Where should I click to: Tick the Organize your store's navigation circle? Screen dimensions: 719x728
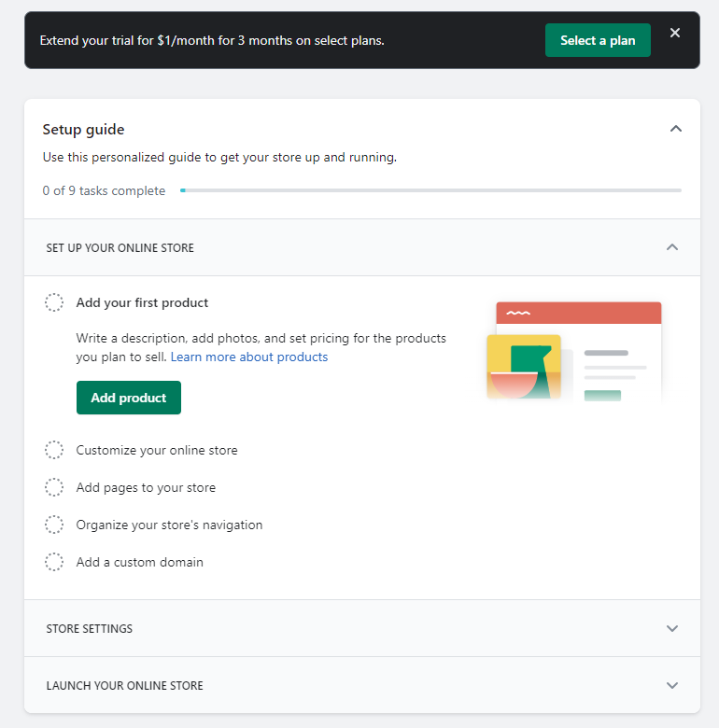click(x=54, y=525)
